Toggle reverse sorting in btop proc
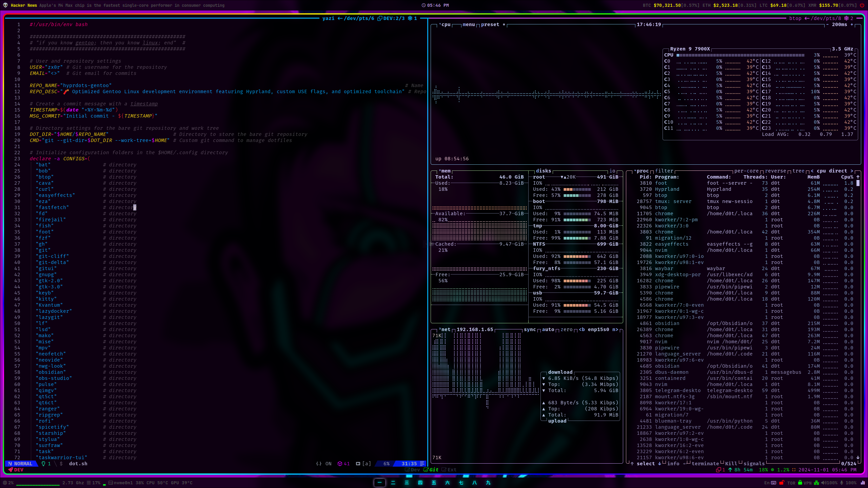Screen dimensions: 868x488 tap(775, 171)
